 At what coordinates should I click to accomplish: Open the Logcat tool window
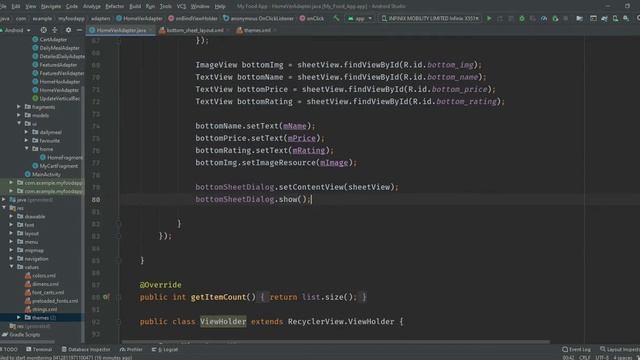pos(165,349)
